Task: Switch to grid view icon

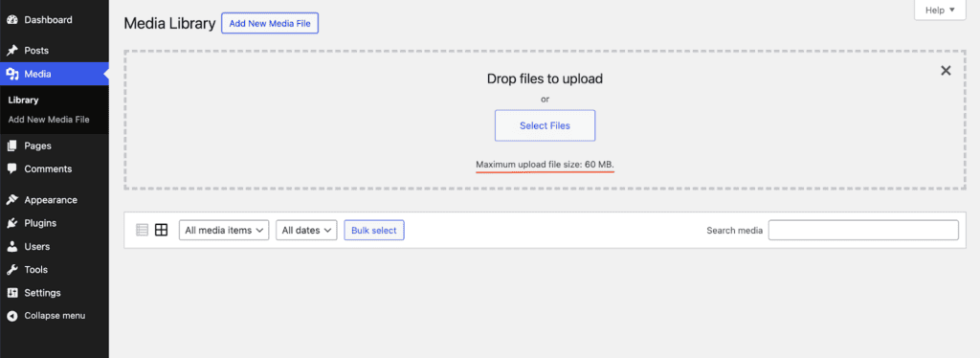Action: click(x=161, y=230)
